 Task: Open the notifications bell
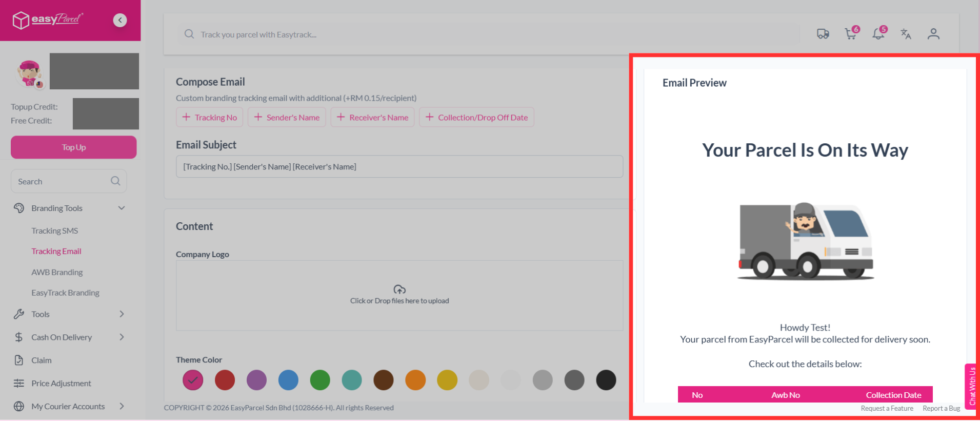[x=879, y=33]
